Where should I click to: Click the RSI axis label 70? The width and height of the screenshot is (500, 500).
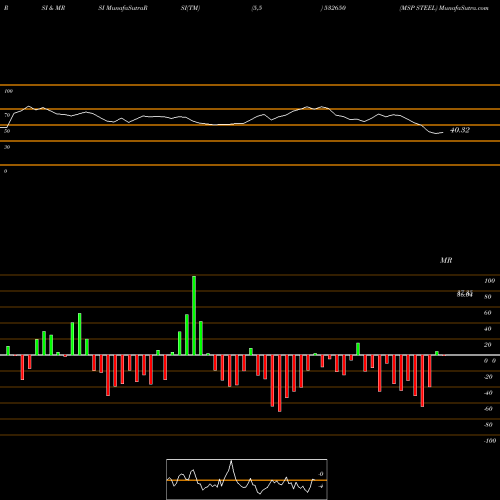point(7,115)
